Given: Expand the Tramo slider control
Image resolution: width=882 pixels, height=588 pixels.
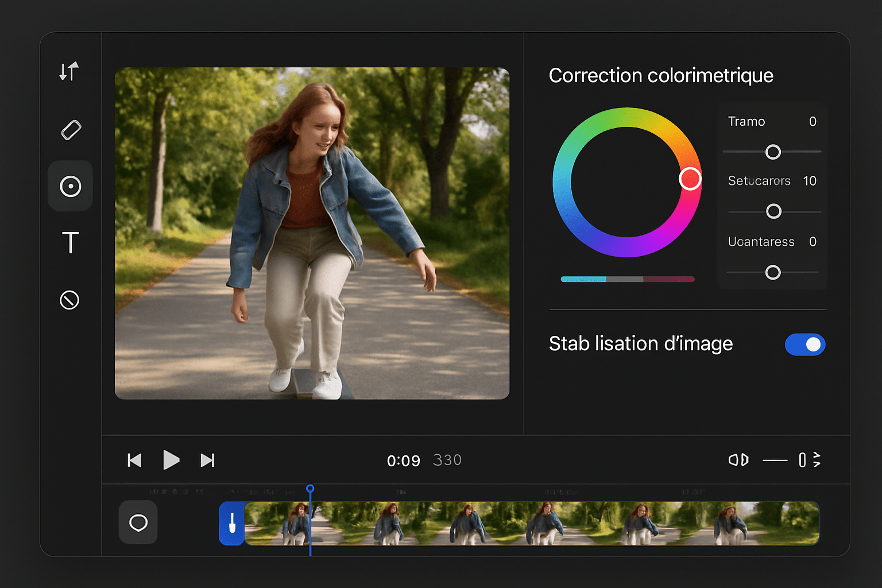Looking at the screenshot, I should (773, 152).
